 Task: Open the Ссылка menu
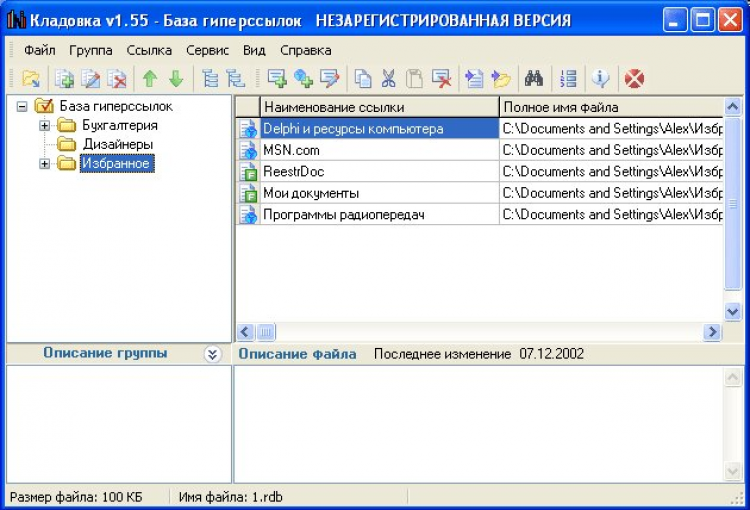[x=149, y=50]
